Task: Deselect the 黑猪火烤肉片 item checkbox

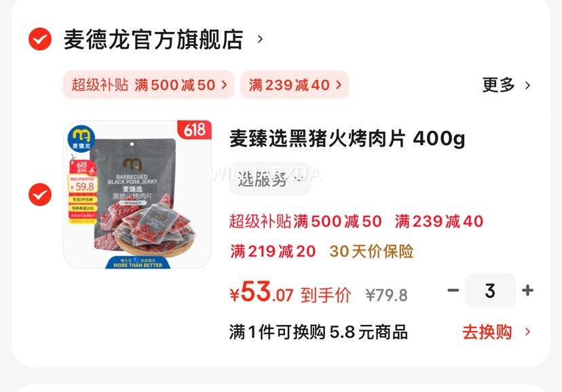Action: coord(40,195)
